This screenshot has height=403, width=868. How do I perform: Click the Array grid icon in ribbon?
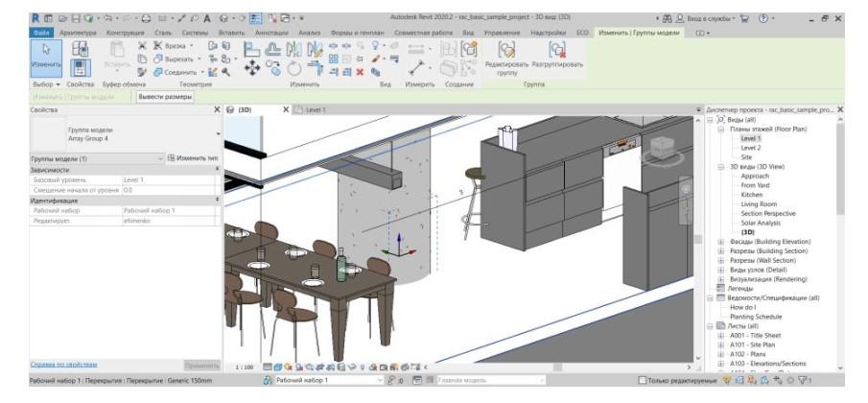[333, 59]
